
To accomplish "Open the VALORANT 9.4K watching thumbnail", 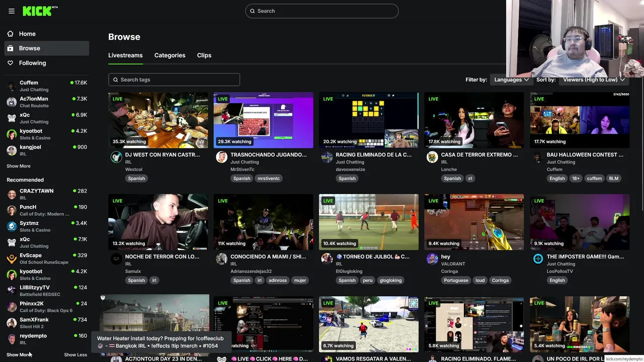I will (x=474, y=222).
